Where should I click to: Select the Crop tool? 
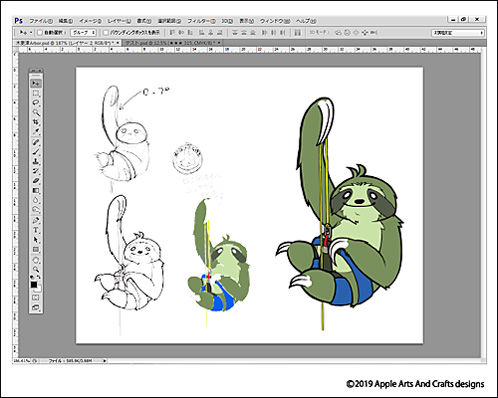[36, 122]
